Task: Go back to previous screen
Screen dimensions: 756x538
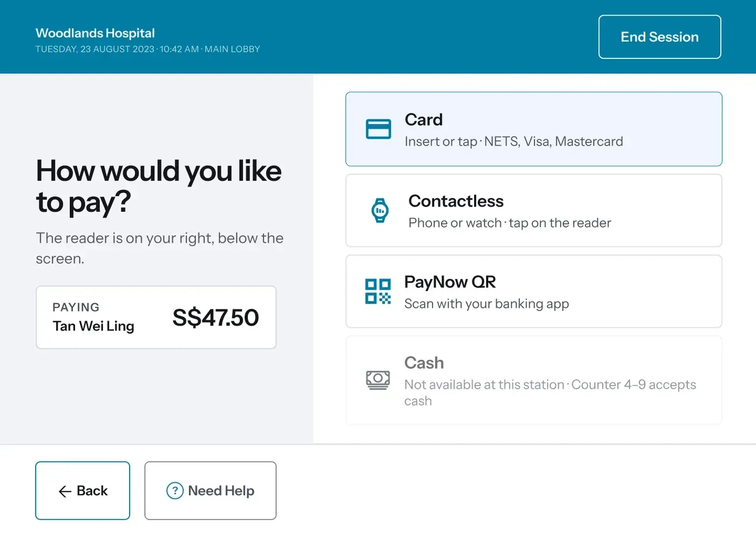Action: [83, 490]
